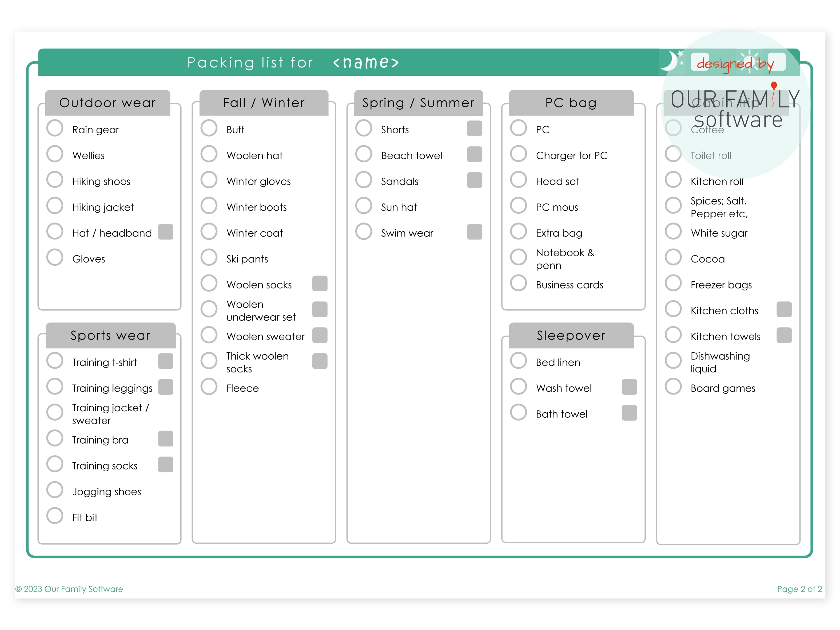Viewport: 840px width, 630px height.
Task: Check the White sugar circle
Action: click(673, 232)
